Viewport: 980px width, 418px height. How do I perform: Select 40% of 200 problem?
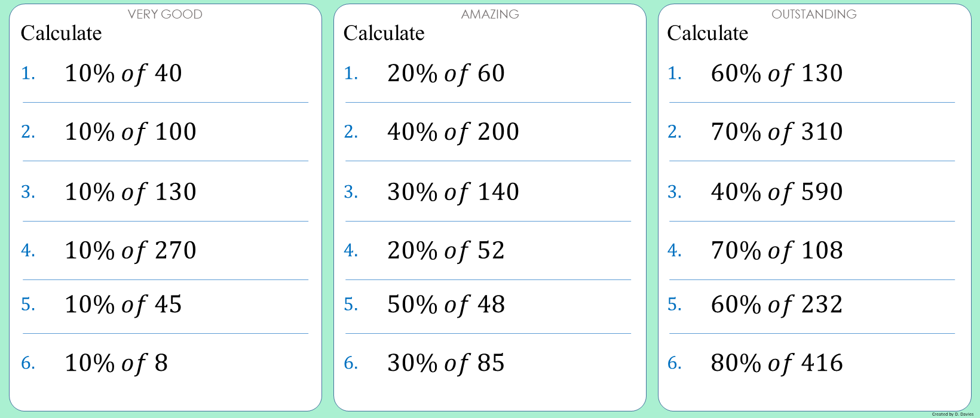pyautogui.click(x=453, y=132)
